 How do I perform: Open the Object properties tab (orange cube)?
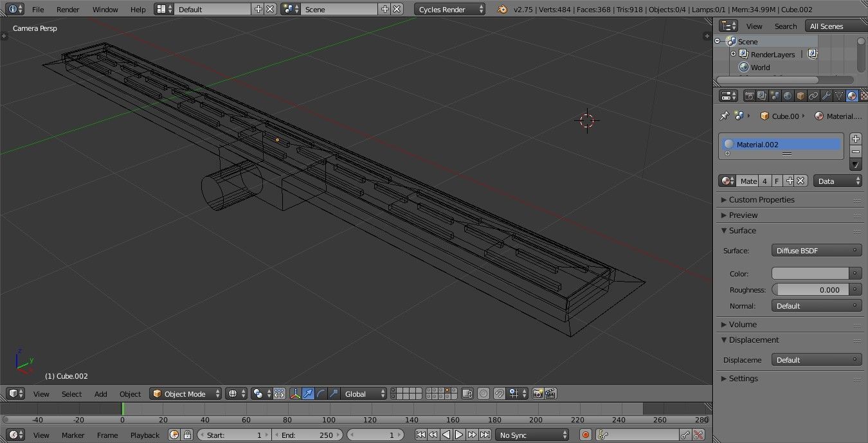point(800,96)
